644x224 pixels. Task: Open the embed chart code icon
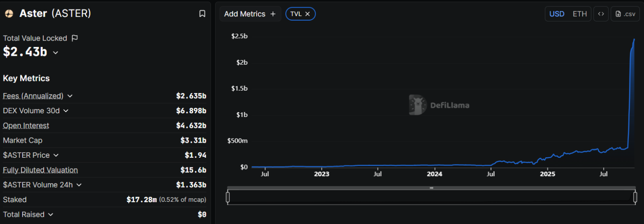point(601,14)
